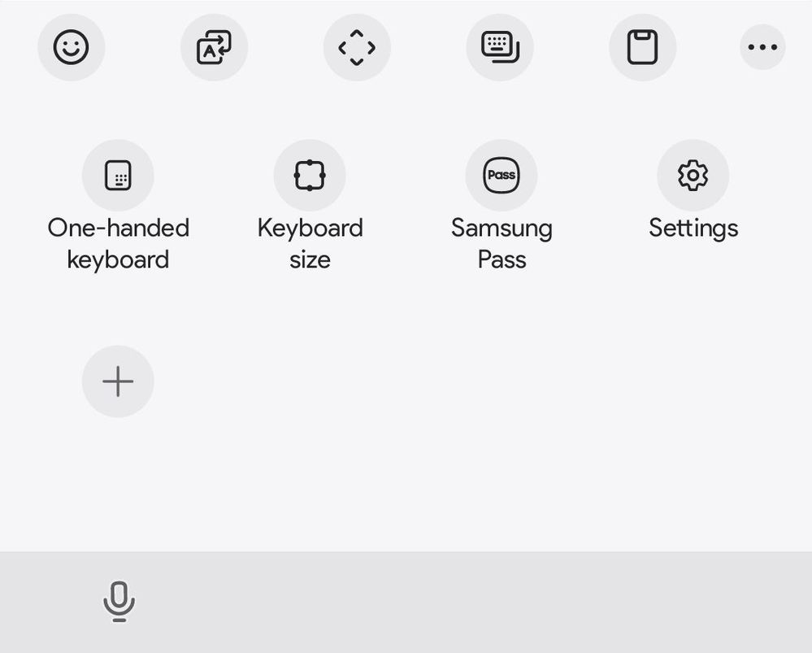Collapse toolbar with three-dots button
This screenshot has height=653, width=812.
coord(762,47)
